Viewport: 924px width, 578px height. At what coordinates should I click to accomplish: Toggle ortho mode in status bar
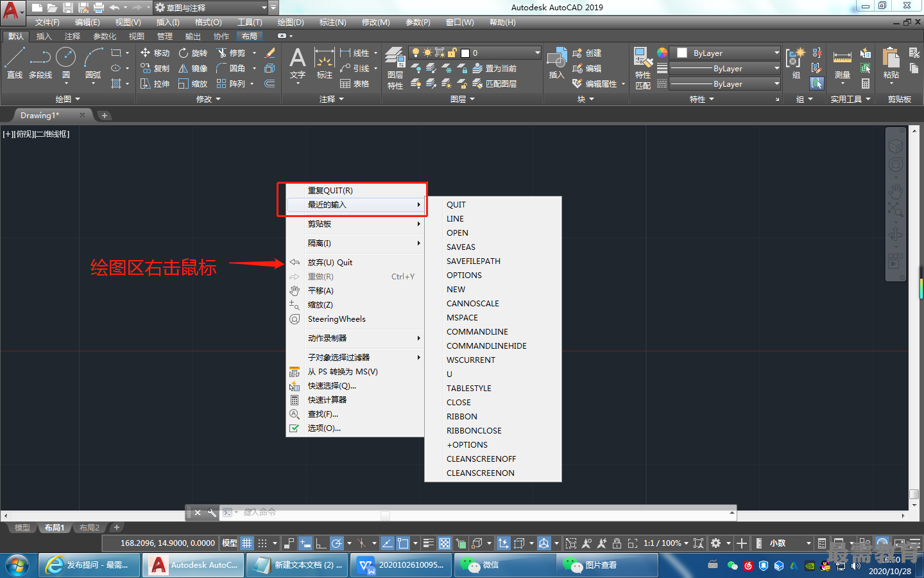pyautogui.click(x=321, y=543)
